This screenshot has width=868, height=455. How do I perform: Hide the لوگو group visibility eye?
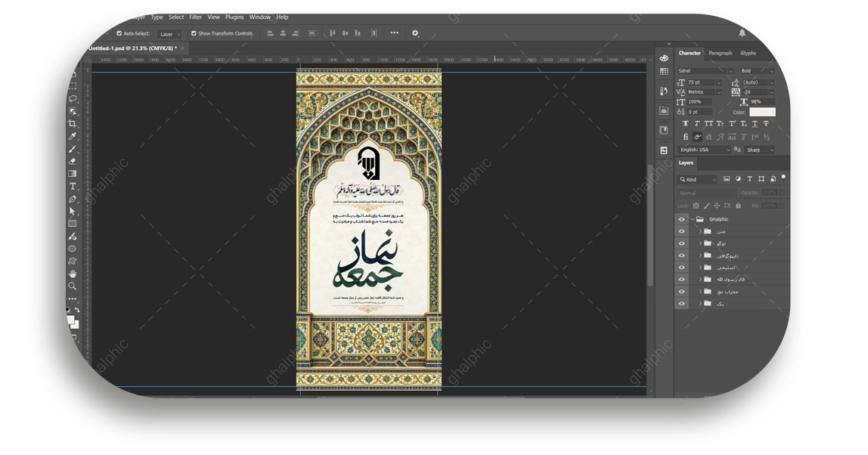(x=681, y=243)
